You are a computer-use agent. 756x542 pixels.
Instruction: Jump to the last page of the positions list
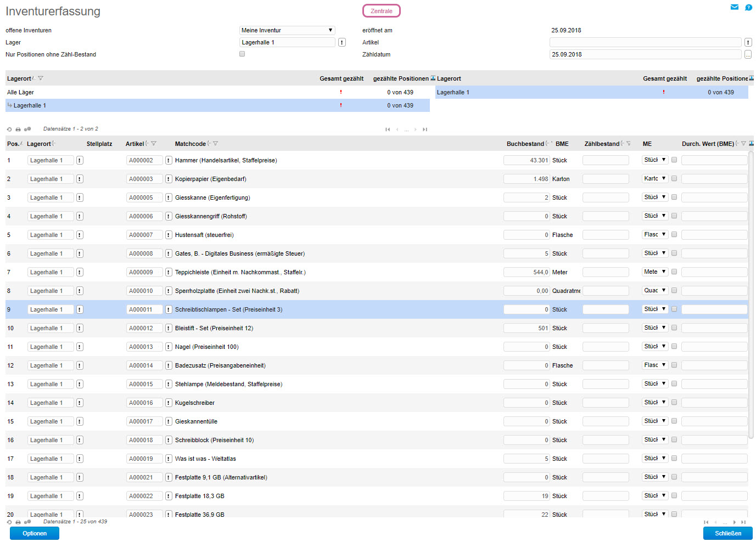click(743, 522)
